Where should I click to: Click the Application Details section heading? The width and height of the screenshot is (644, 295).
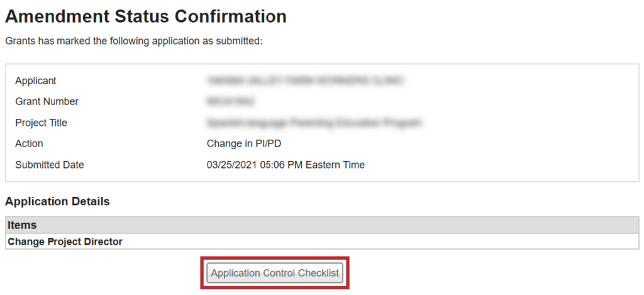pyautogui.click(x=57, y=202)
